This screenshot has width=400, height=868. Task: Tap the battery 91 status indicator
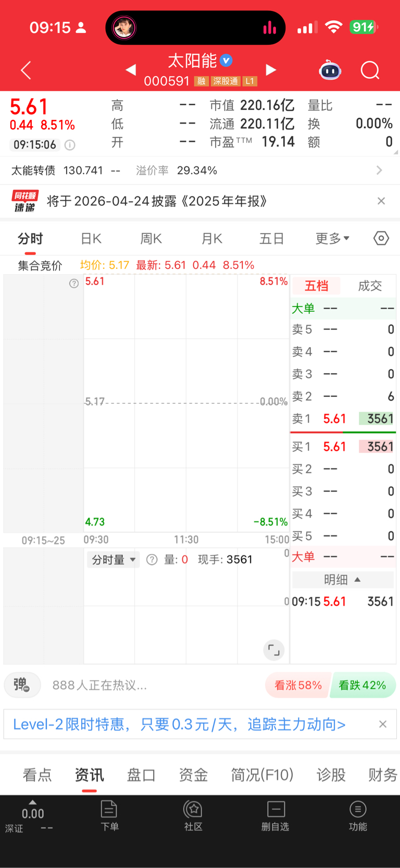364,27
